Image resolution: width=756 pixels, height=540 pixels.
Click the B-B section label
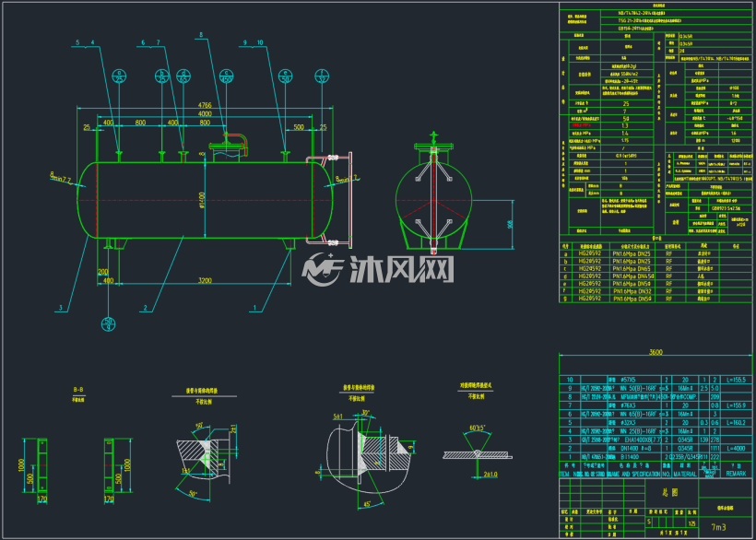tap(78, 390)
